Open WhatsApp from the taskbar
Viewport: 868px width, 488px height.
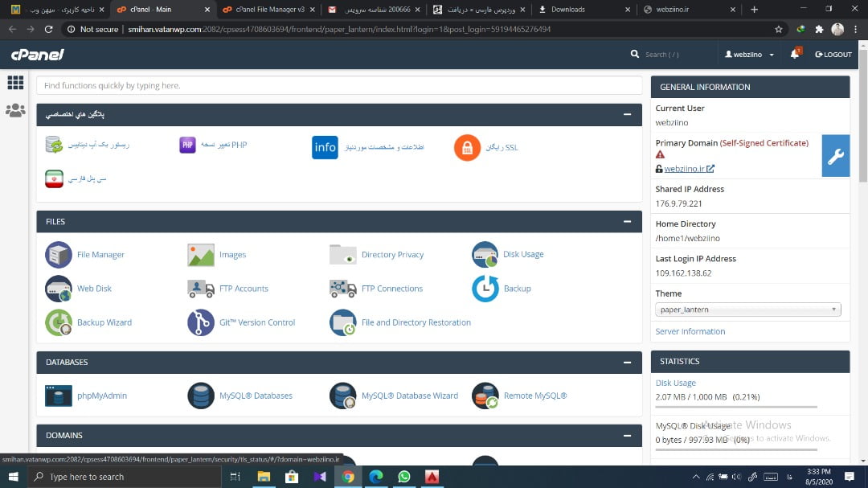click(x=404, y=477)
